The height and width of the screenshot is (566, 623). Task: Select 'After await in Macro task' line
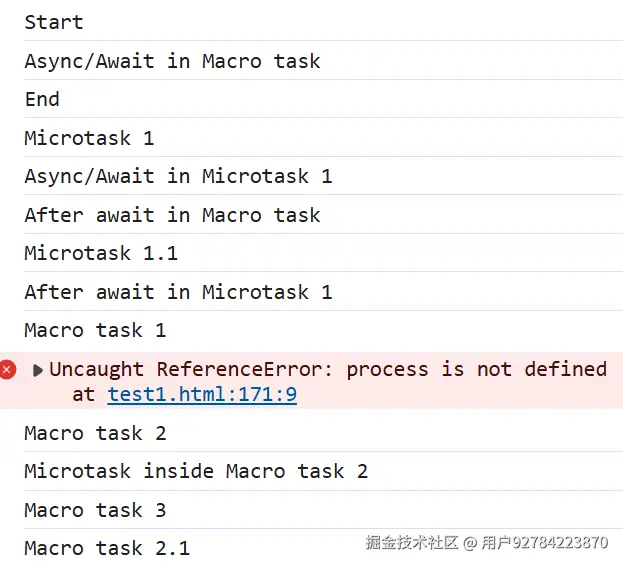click(x=172, y=215)
